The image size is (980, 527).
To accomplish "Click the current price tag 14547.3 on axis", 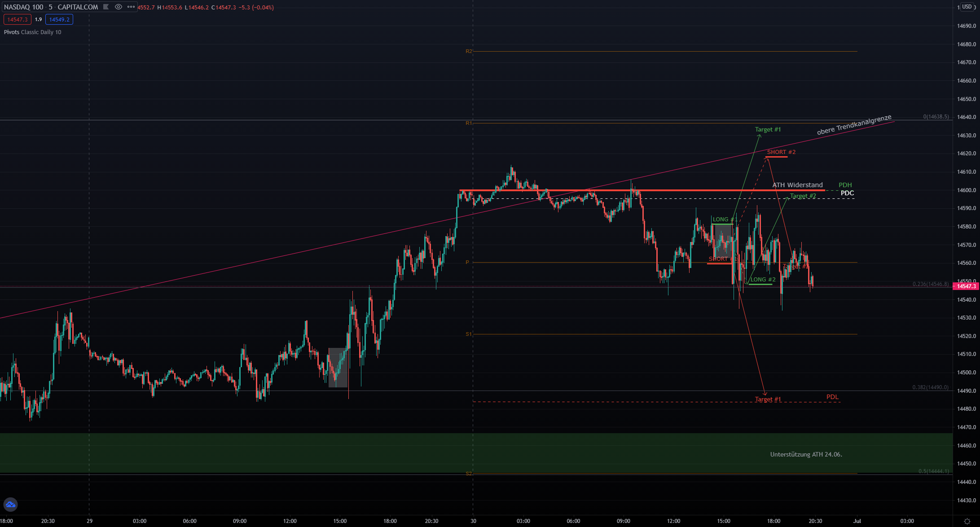I will [966, 286].
